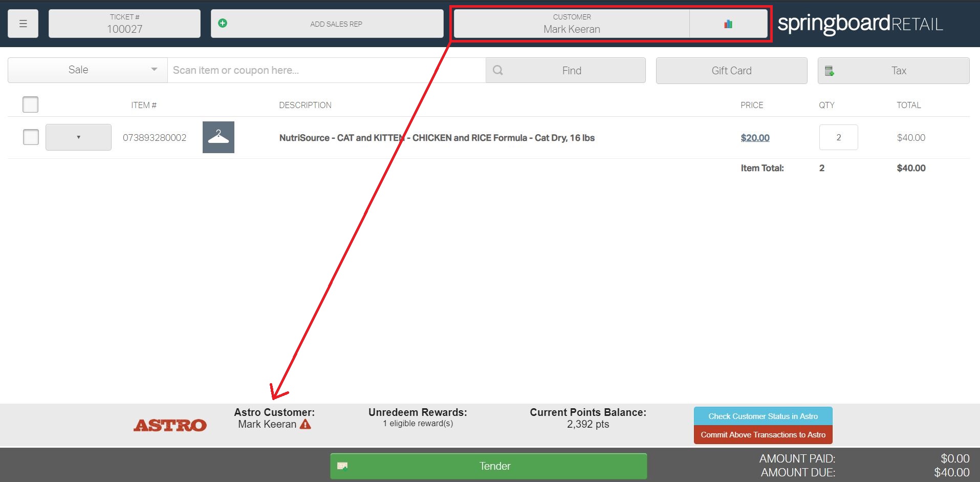Focus the scan item or coupon field
This screenshot has width=980, height=482.
click(326, 70)
